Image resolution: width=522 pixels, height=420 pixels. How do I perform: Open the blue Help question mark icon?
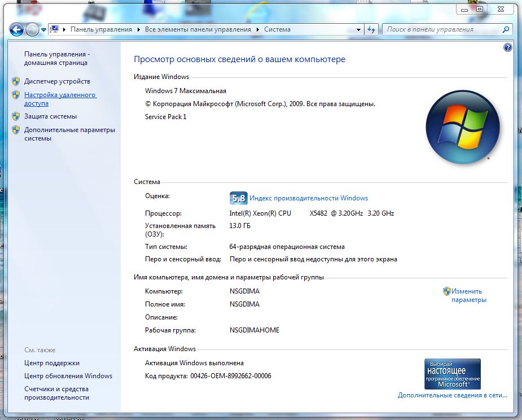[x=507, y=47]
